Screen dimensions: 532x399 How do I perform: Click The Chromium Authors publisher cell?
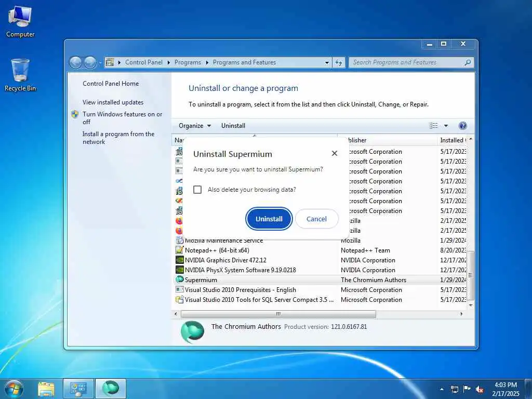click(373, 280)
